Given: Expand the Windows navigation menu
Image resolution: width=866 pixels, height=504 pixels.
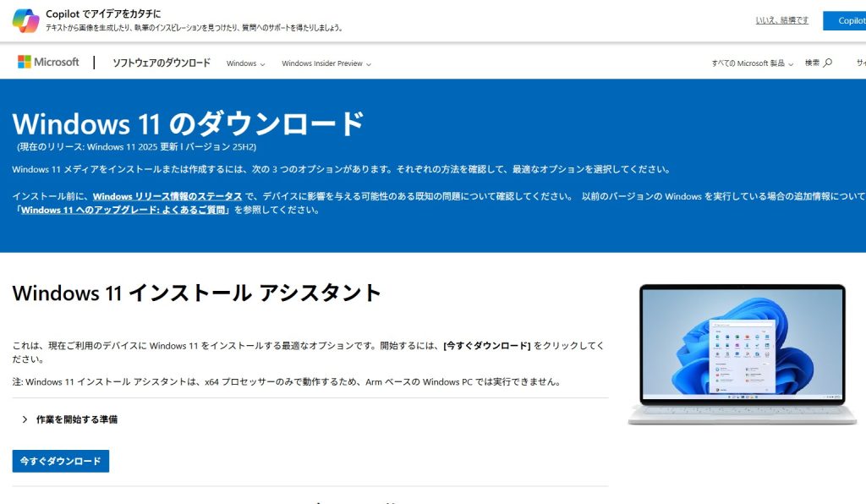Looking at the screenshot, I should pos(245,63).
